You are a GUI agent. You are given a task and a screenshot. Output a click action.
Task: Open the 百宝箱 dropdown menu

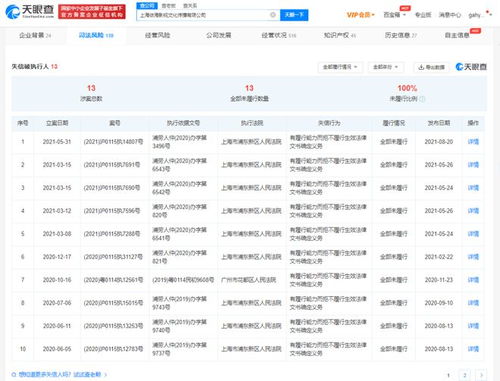[x=394, y=15]
